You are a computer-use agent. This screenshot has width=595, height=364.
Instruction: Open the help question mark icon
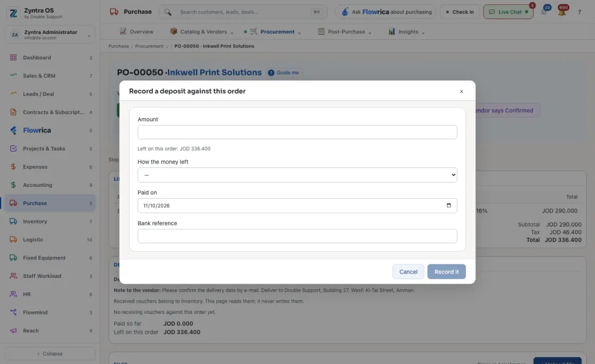[x=580, y=12]
